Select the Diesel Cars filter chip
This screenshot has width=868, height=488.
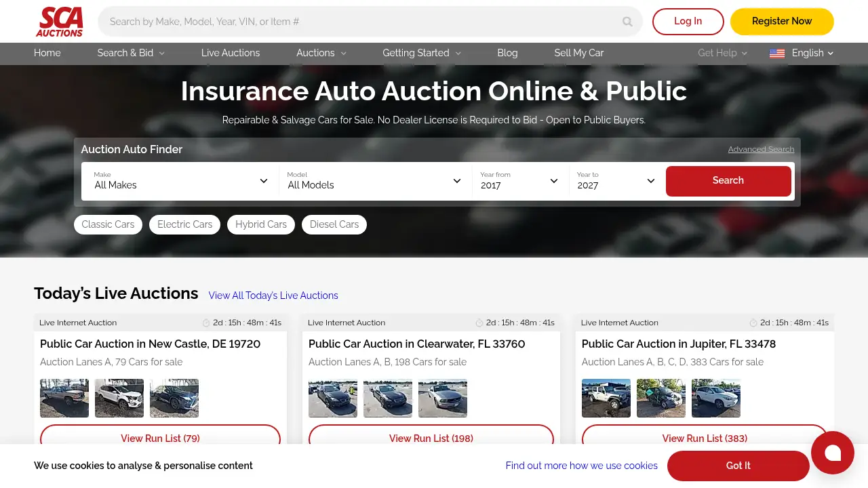pos(334,224)
